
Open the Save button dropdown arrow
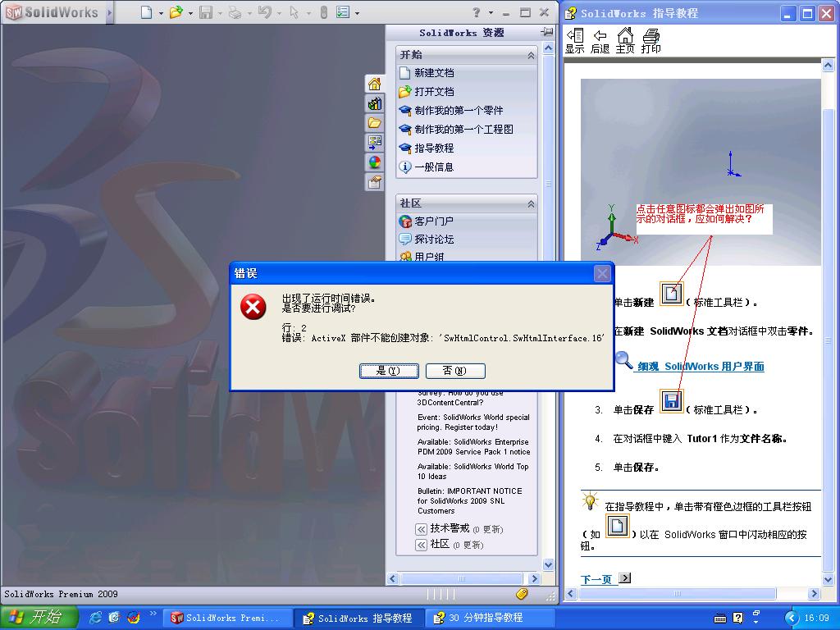(220, 12)
